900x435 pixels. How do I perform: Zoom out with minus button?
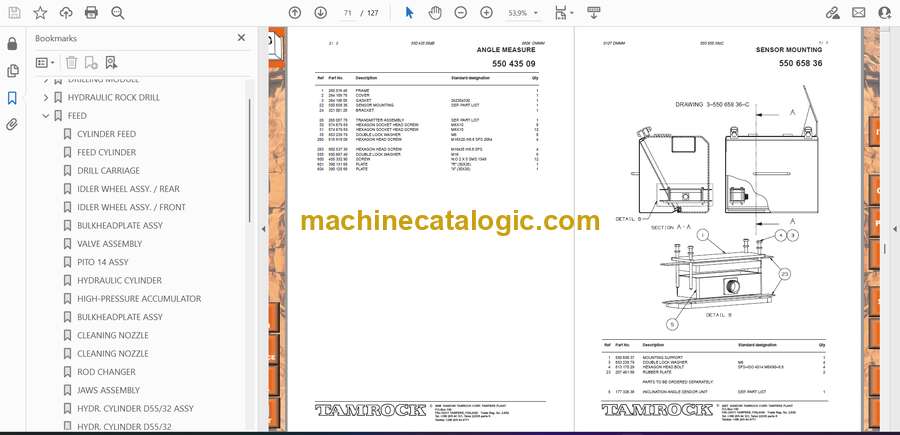click(x=461, y=13)
